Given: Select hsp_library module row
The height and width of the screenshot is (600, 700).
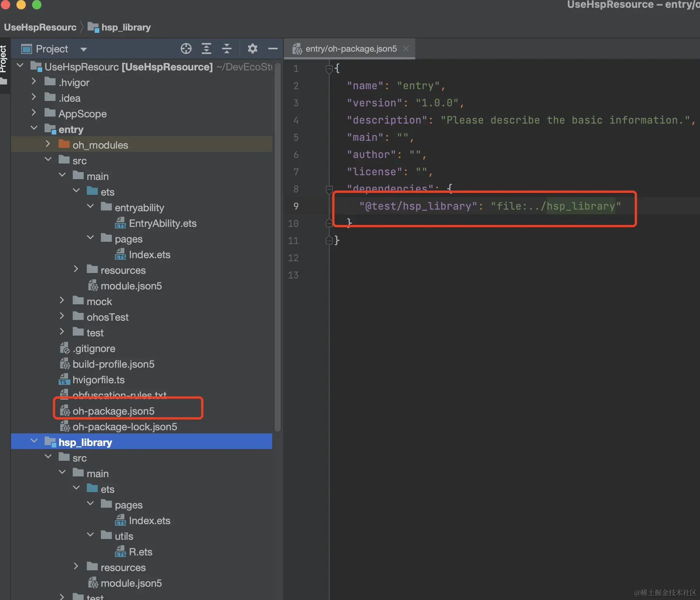Looking at the screenshot, I should point(142,442).
